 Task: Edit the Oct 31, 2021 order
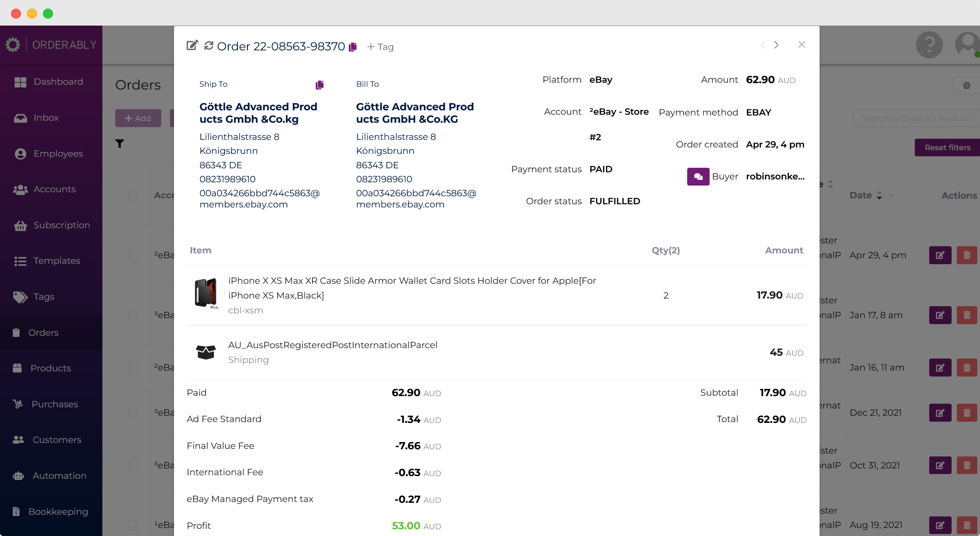940,465
